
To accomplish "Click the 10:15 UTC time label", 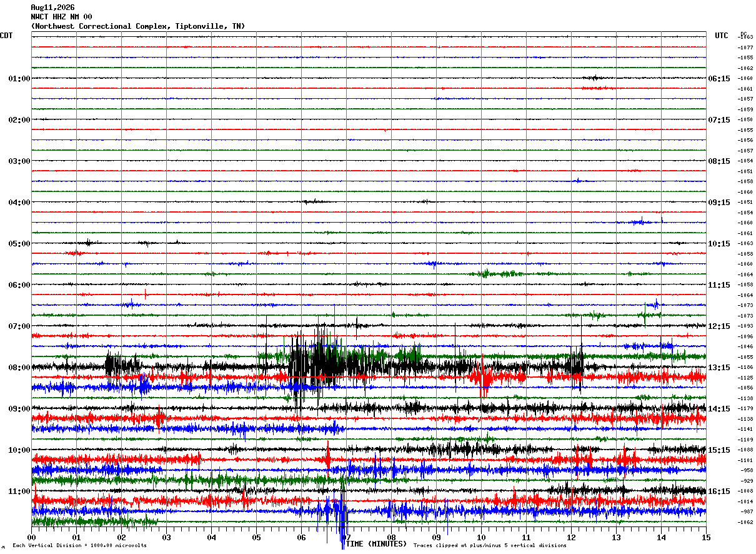I will [x=719, y=244].
